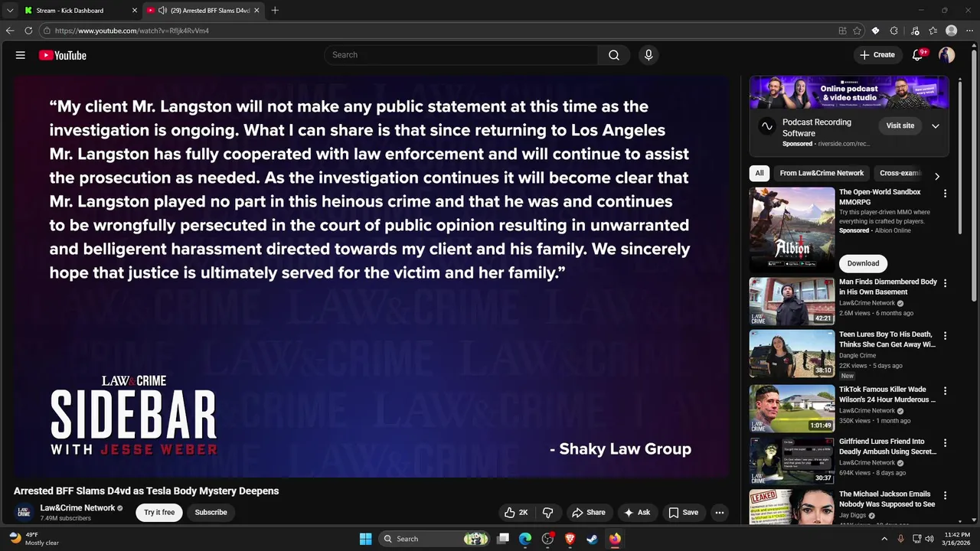Image resolution: width=980 pixels, height=551 pixels.
Task: Open a new browser tab
Action: pyautogui.click(x=275, y=11)
